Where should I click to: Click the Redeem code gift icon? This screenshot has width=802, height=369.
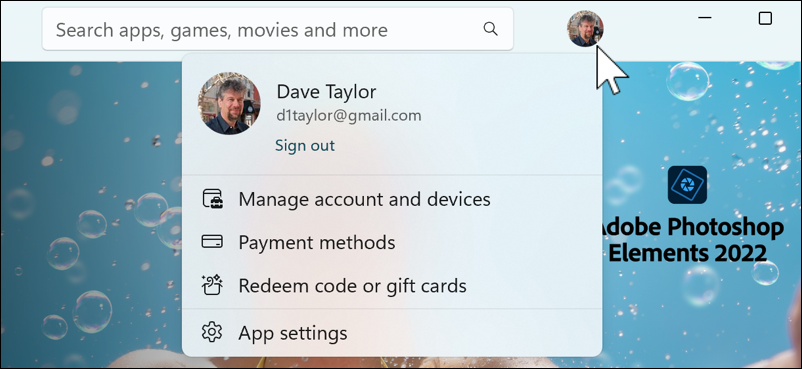[212, 285]
